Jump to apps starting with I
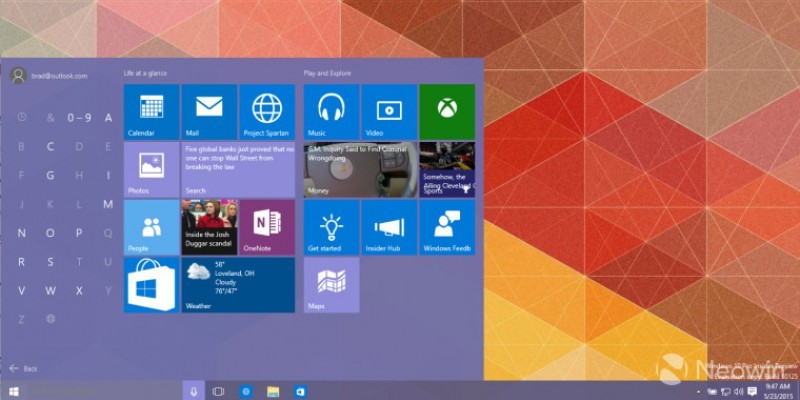Screen dimensions: 800x400 click(108, 176)
